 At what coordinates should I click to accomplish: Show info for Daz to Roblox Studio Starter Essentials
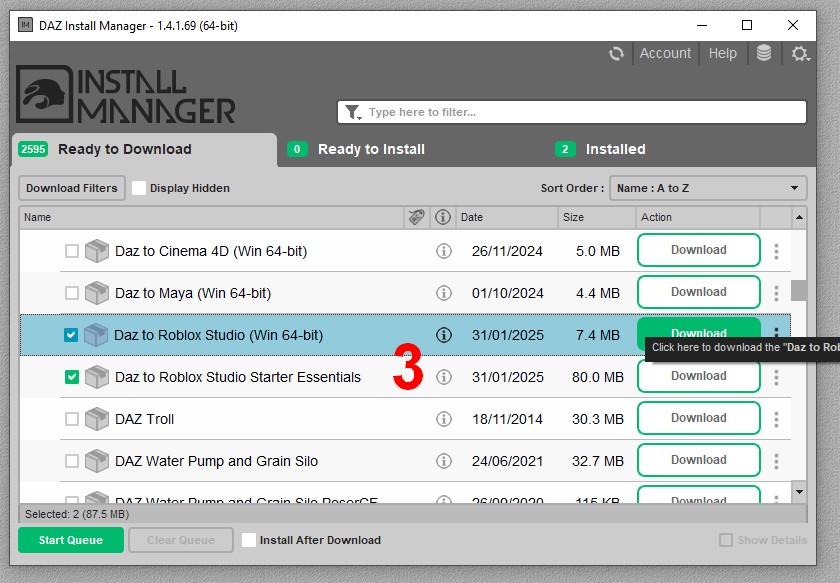[x=444, y=377]
